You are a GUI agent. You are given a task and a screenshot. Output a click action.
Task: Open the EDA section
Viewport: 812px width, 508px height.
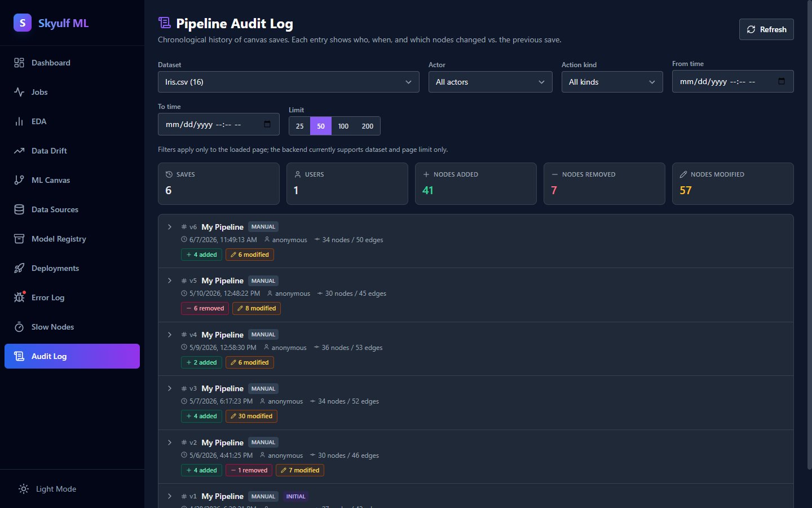click(72, 121)
